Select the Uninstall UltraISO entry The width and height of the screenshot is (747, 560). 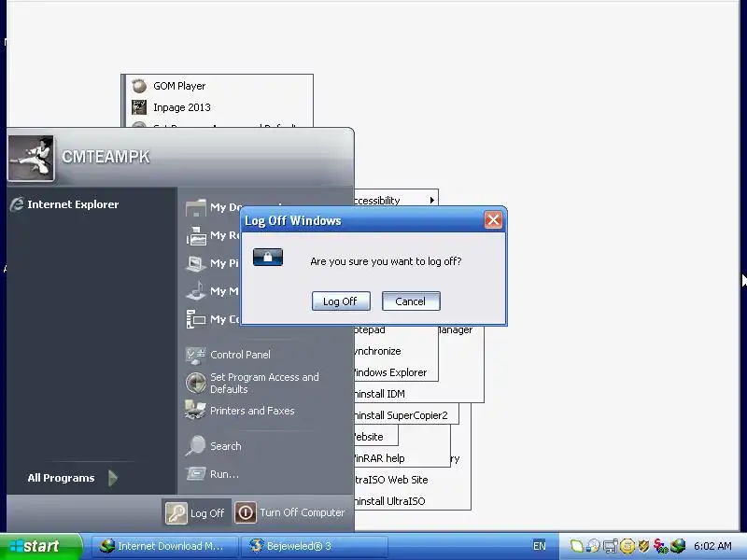[389, 501]
